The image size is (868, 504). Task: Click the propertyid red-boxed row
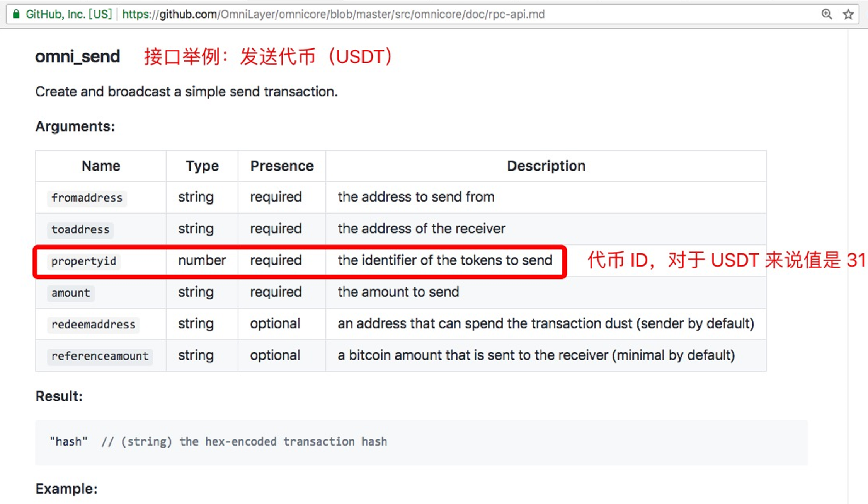click(300, 260)
